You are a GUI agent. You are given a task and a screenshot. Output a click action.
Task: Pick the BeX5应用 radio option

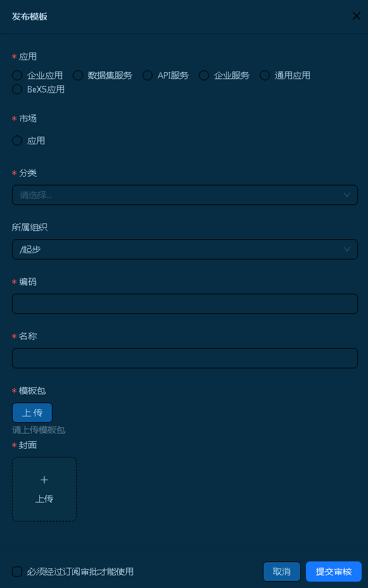[x=17, y=89]
